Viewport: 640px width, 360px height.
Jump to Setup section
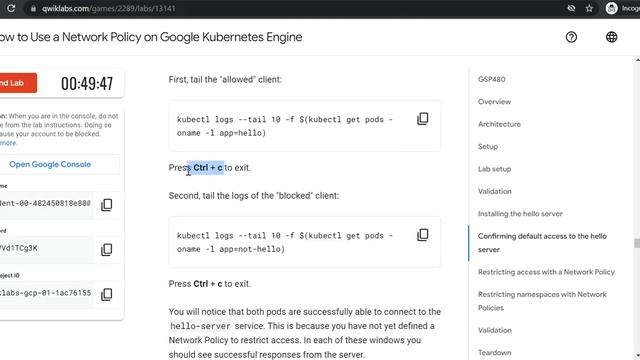pos(488,147)
